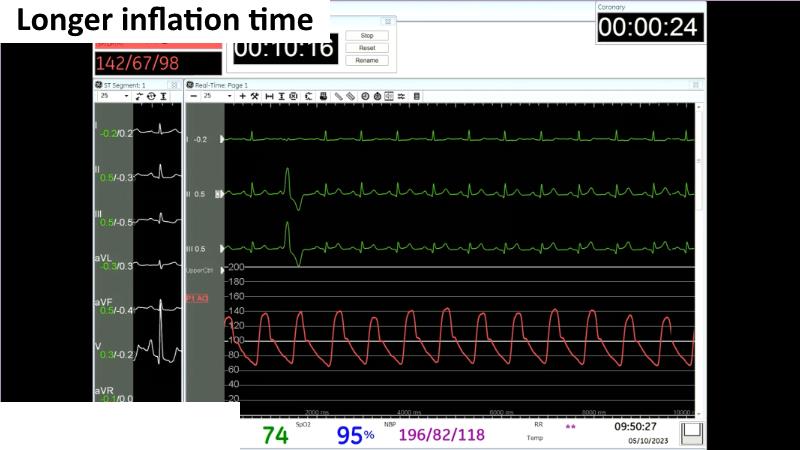800x450 pixels.
Task: Select the P1 AO pressure channel label
Action: [197, 298]
